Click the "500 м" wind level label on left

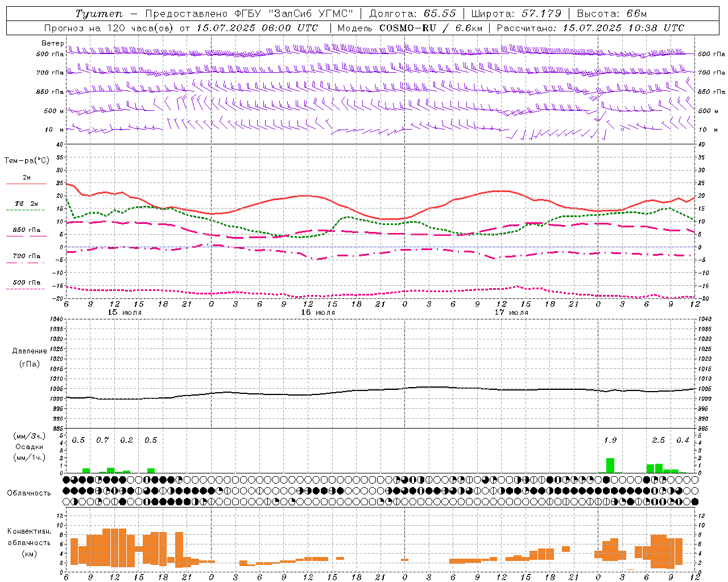54,111
